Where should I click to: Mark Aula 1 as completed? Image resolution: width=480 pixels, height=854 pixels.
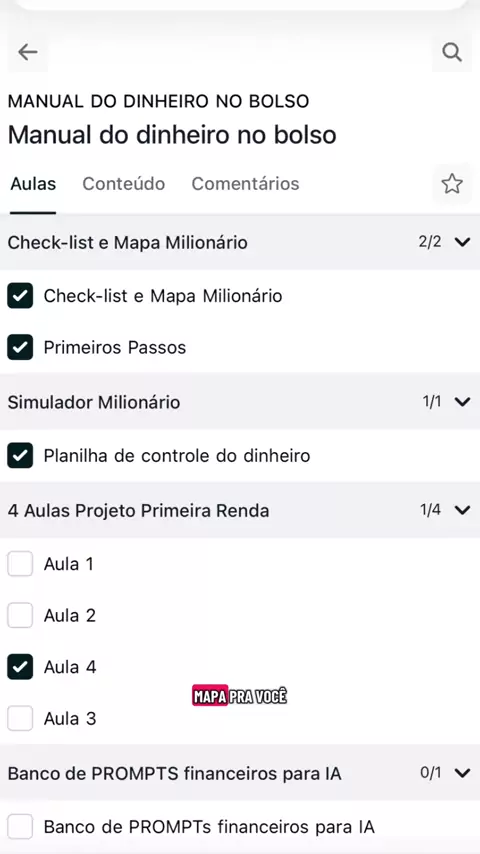pos(20,564)
